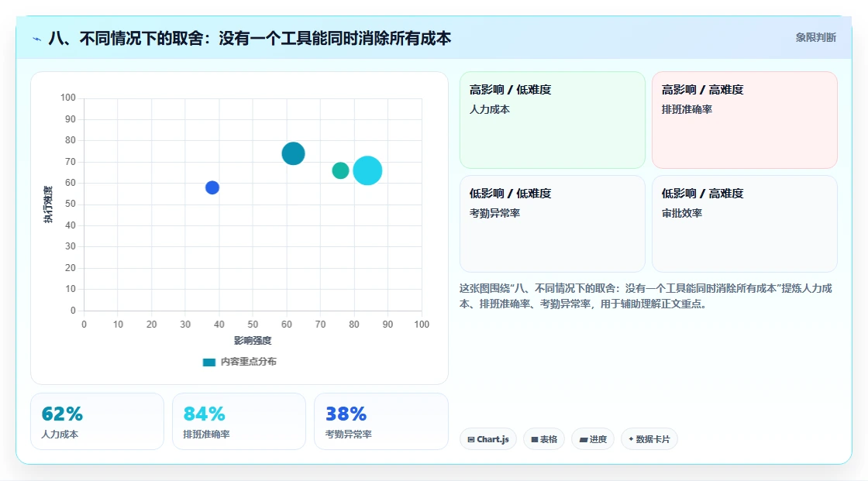Select the small blue bubble at 38 impact
The height and width of the screenshot is (481, 868).
212,187
